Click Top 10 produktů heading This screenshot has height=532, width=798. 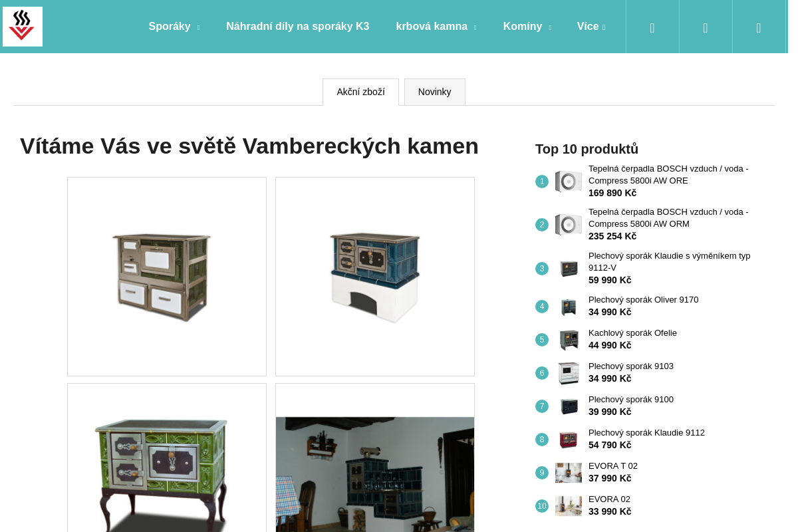point(587,149)
